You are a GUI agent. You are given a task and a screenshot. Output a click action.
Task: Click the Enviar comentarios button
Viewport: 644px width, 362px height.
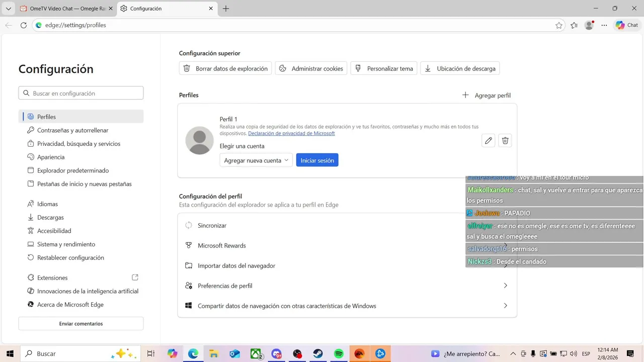[81, 324]
